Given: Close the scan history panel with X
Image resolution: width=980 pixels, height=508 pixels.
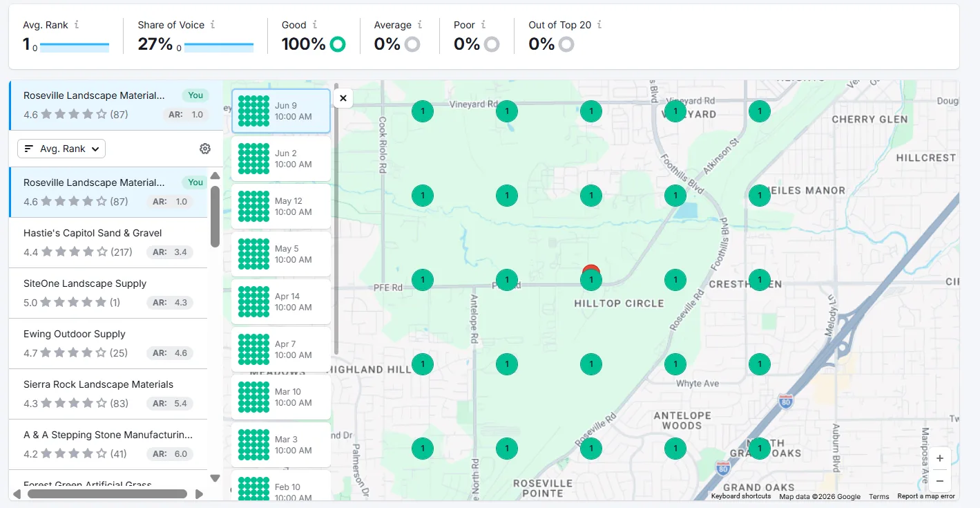Looking at the screenshot, I should coord(343,98).
